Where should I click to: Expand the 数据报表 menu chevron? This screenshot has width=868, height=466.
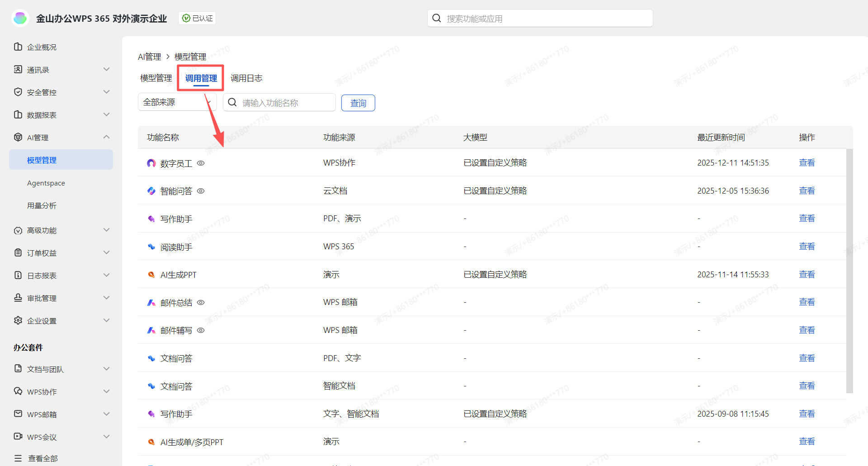point(107,114)
